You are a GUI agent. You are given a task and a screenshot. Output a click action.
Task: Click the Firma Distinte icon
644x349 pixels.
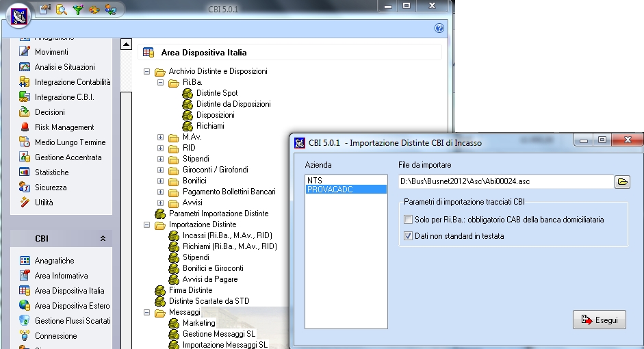160,290
